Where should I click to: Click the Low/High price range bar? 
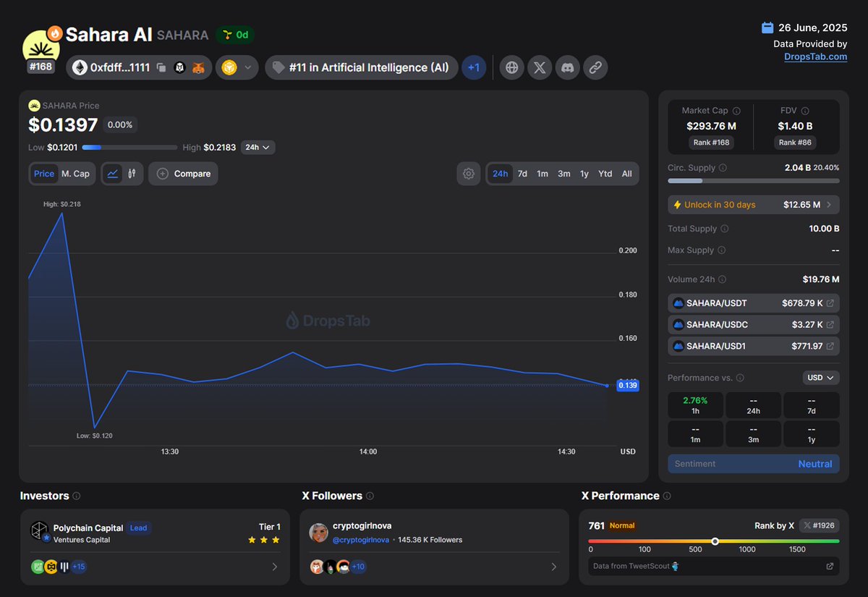pos(129,148)
